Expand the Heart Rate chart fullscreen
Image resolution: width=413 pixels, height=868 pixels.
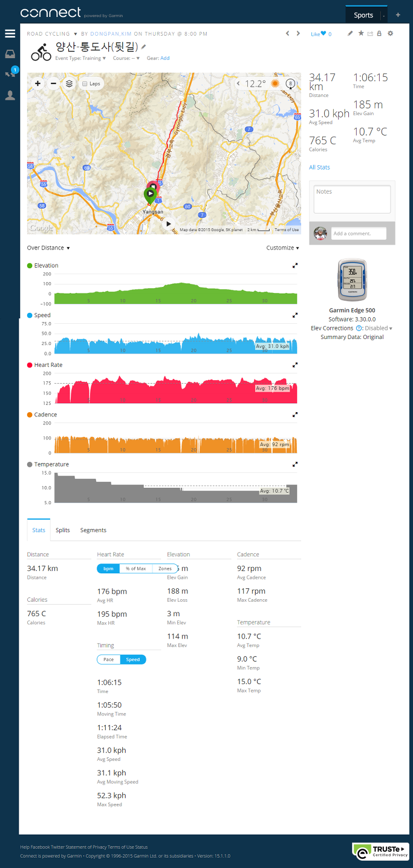point(295,364)
